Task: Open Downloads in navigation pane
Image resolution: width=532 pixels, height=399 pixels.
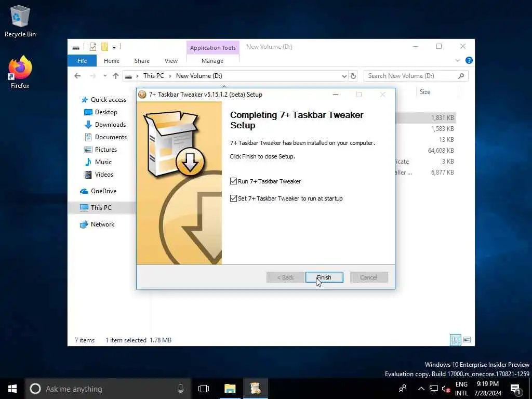Action: [x=110, y=125]
